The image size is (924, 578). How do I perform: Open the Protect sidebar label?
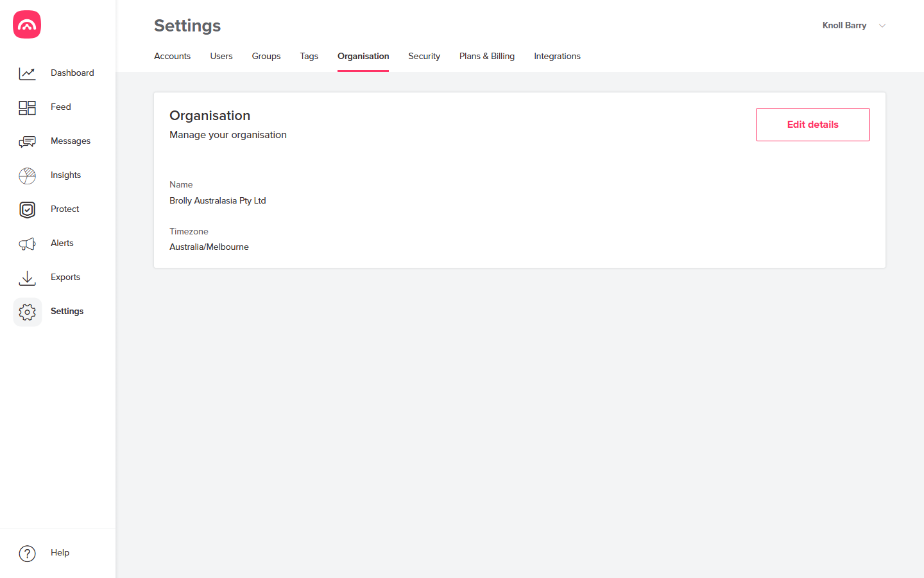[x=65, y=209]
